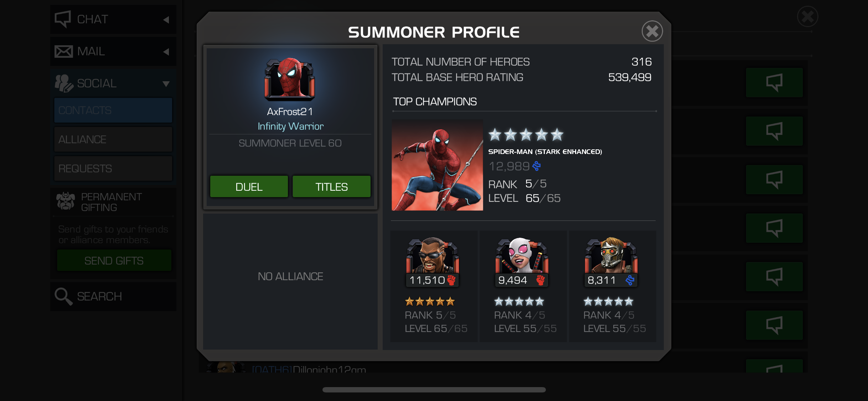Collapse the Social section arrow
868x401 pixels.
[x=166, y=84]
